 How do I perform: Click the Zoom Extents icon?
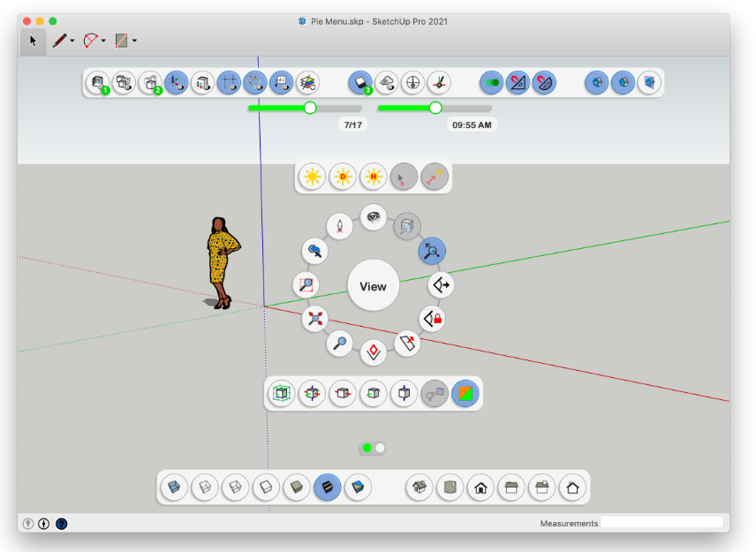314,319
